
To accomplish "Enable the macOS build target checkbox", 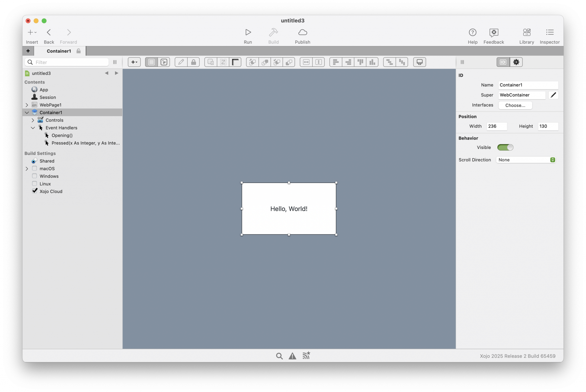I will click(35, 168).
